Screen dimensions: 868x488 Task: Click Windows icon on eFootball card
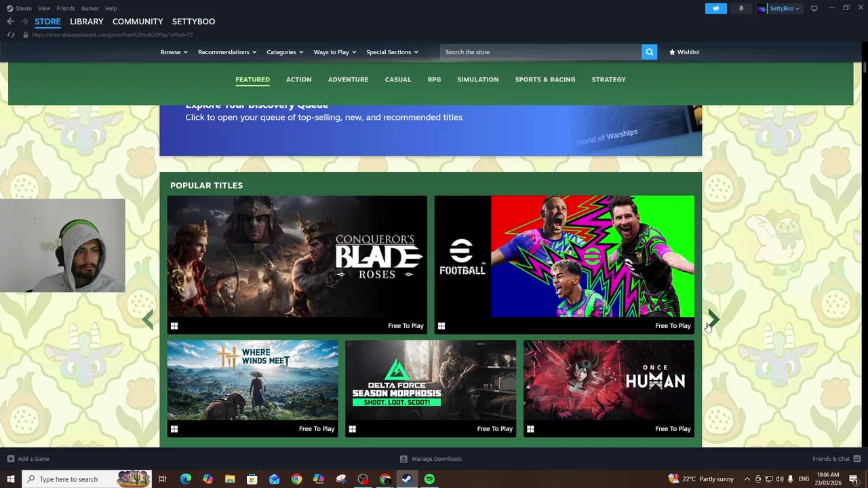pos(441,326)
